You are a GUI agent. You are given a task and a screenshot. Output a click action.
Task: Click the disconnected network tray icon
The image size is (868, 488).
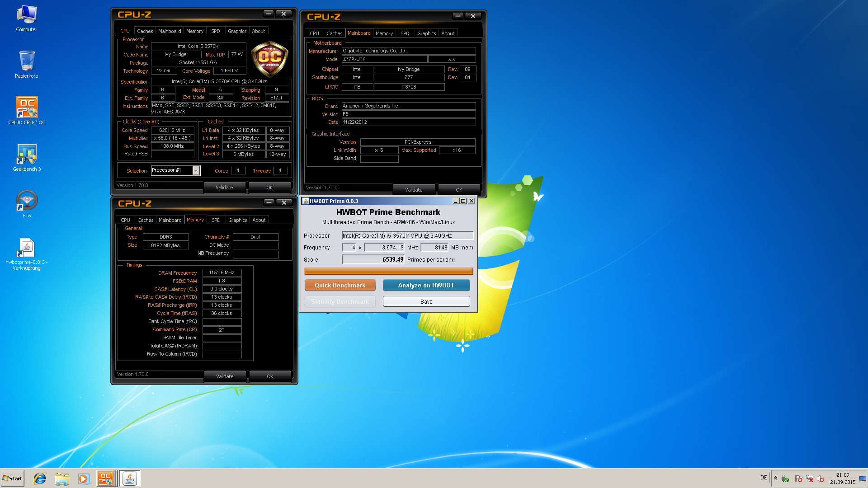point(810,479)
